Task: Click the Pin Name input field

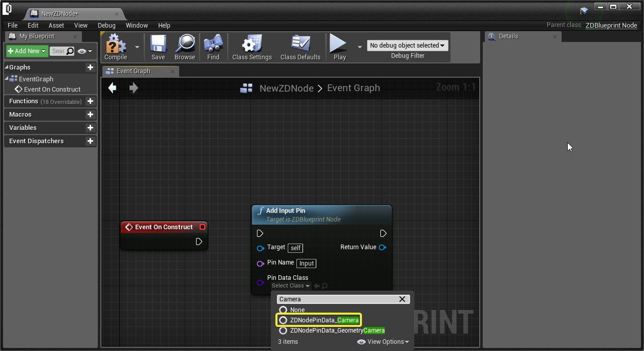Action: [306, 264]
